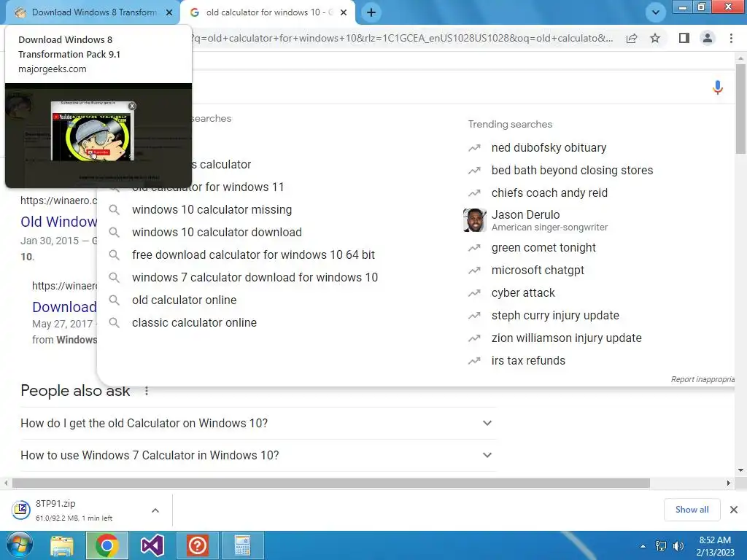
Task: Open People also ask options menu
Action: coord(146,391)
